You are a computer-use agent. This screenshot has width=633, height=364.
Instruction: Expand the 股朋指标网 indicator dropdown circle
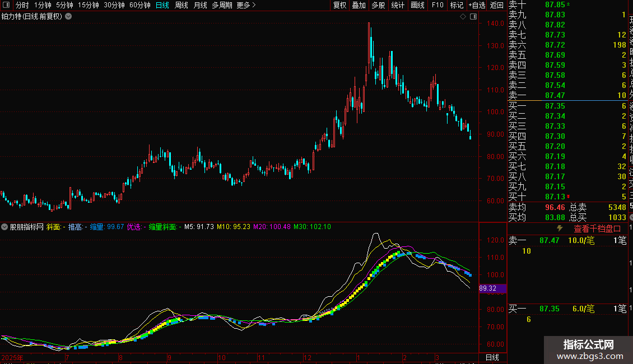[x=4, y=227]
